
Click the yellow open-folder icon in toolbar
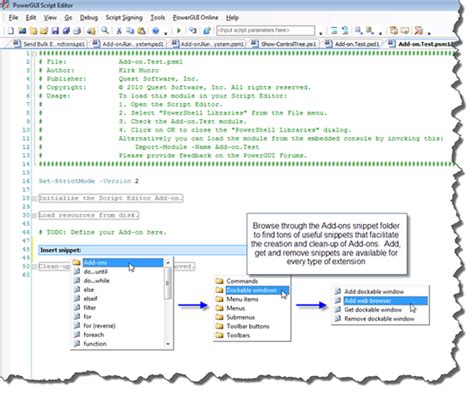44,31
